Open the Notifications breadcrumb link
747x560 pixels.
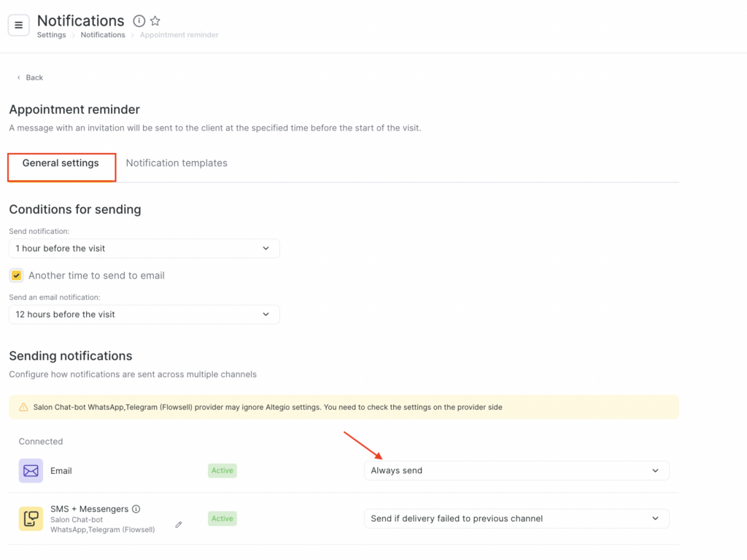[x=103, y=35]
